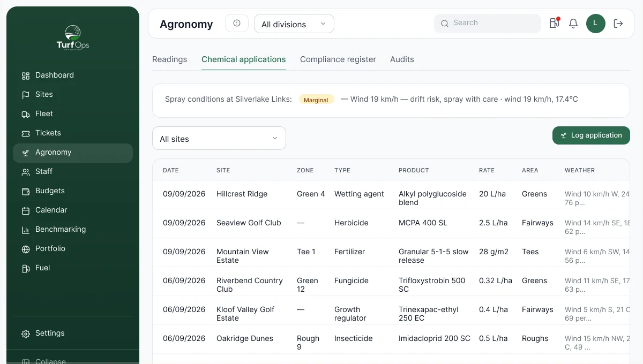Open the Fleet truck icon item

click(x=73, y=114)
